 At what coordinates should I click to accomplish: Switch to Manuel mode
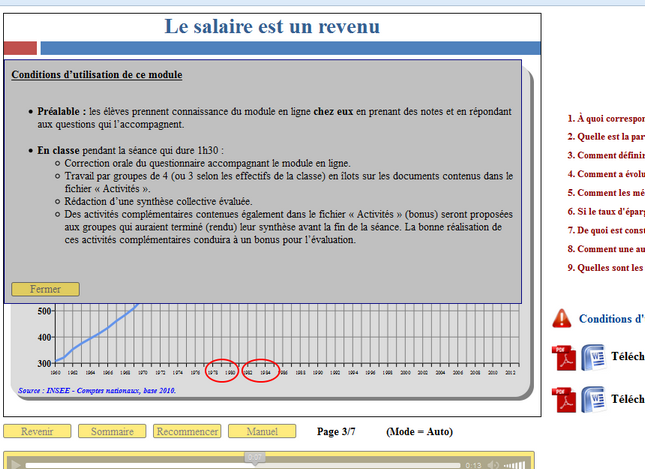pos(261,432)
